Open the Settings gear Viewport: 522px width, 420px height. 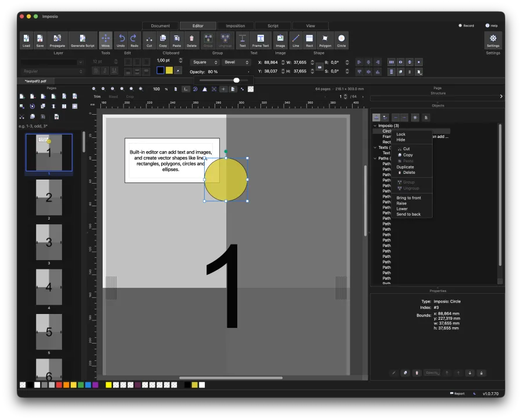(493, 41)
